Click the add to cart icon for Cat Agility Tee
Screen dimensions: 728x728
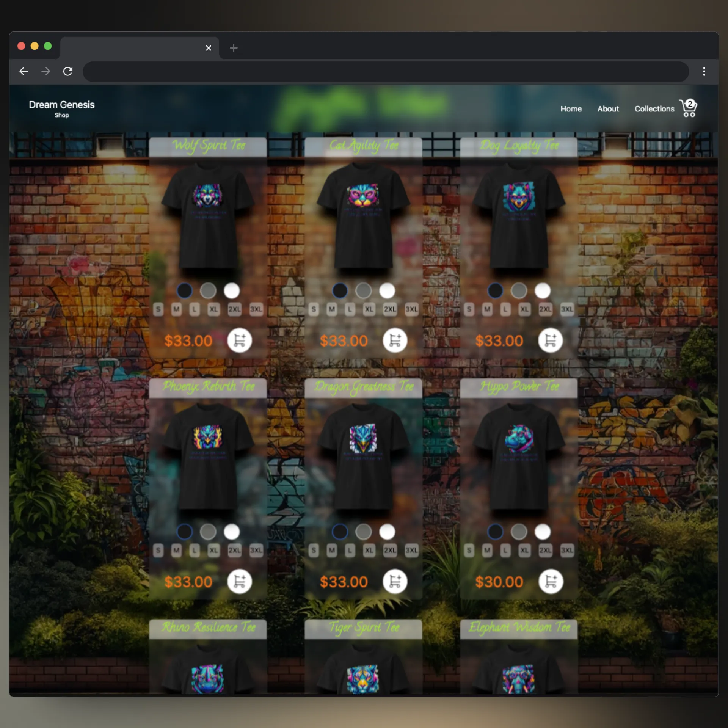(395, 340)
